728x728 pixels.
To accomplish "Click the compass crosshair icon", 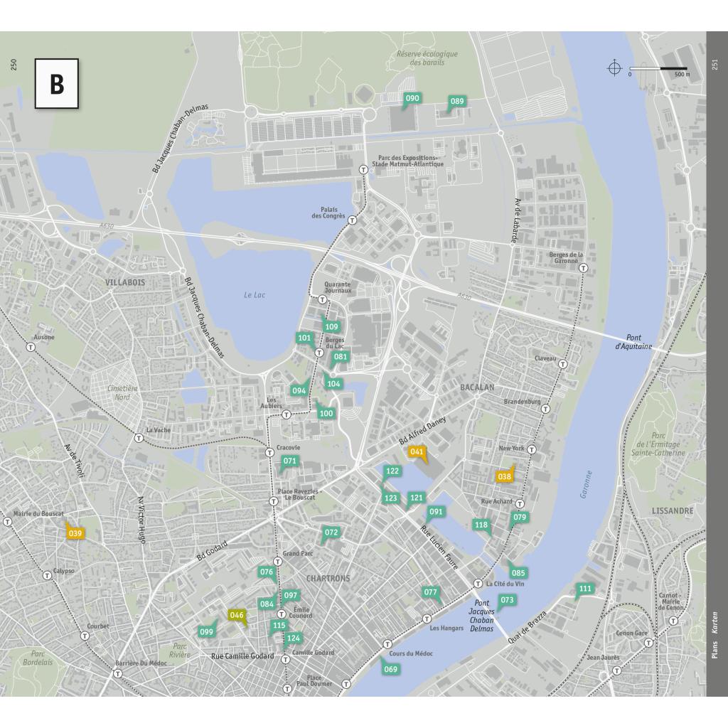I will click(614, 68).
